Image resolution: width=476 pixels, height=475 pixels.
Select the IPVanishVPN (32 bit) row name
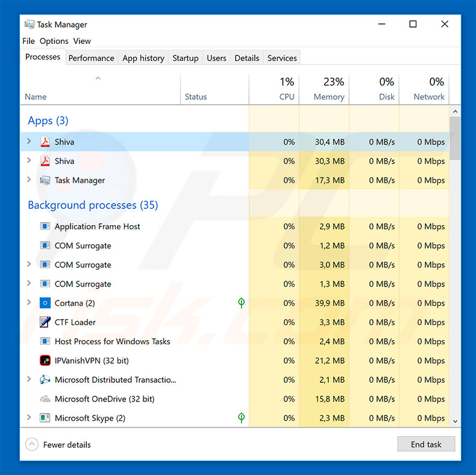92,361
